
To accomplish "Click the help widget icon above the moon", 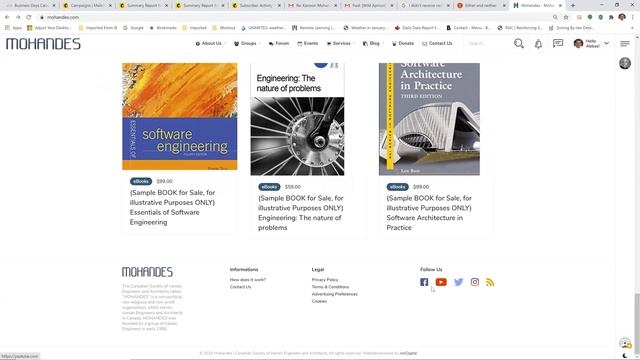I will click(x=625, y=343).
